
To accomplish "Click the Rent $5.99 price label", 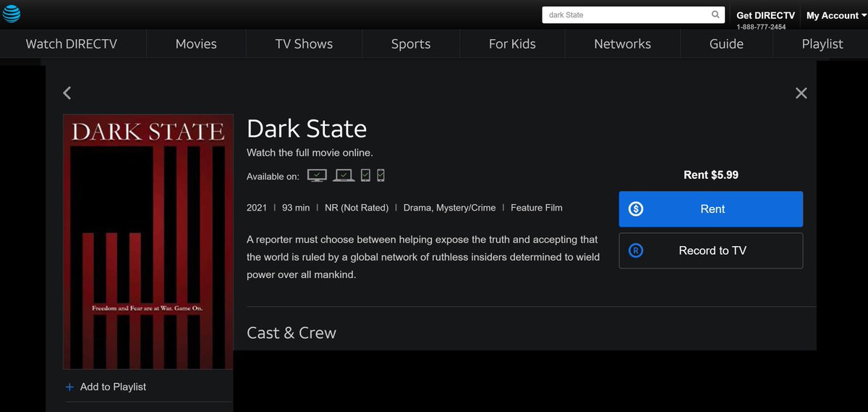I will point(711,175).
